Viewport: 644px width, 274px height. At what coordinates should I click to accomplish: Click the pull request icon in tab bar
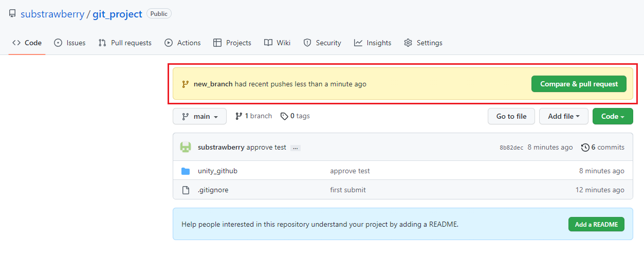coord(102,43)
